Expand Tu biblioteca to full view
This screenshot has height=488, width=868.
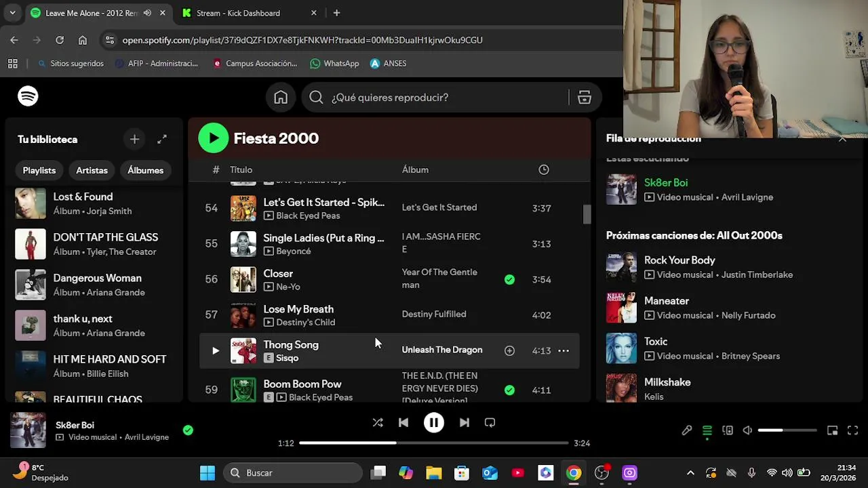click(x=162, y=139)
